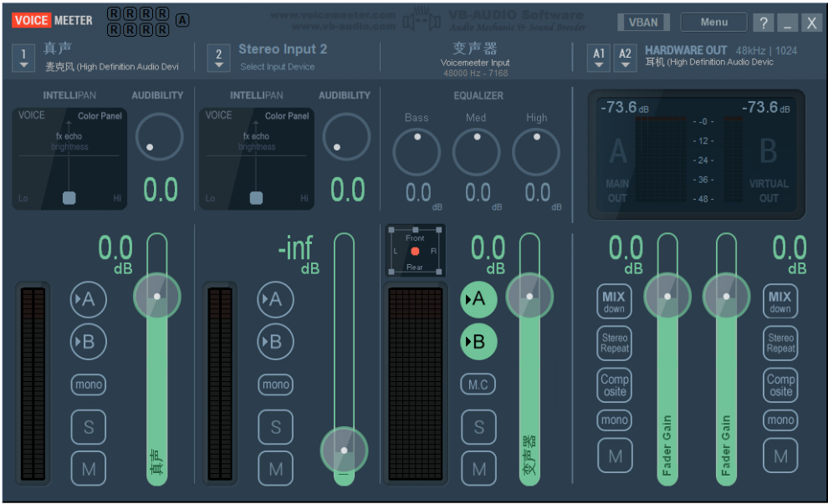Toggle MIX down on bus B
This screenshot has width=828, height=504.
click(x=780, y=302)
